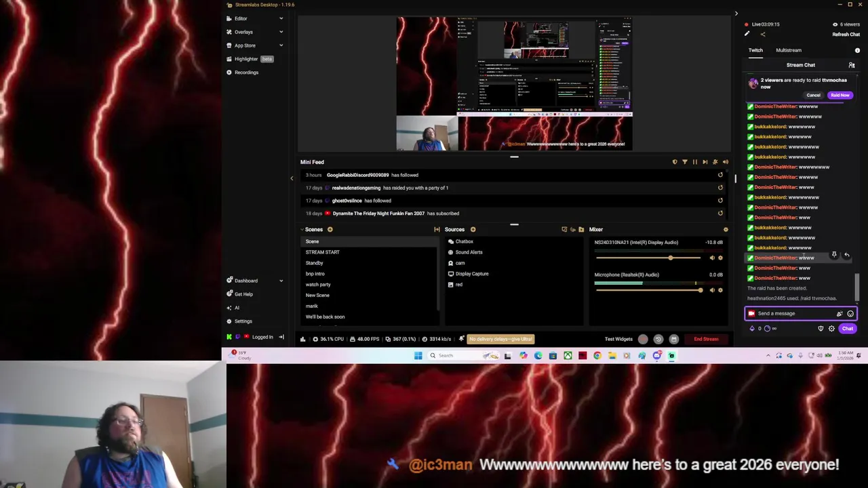868x488 pixels.
Task: Click Refresh Chat
Action: tap(846, 35)
